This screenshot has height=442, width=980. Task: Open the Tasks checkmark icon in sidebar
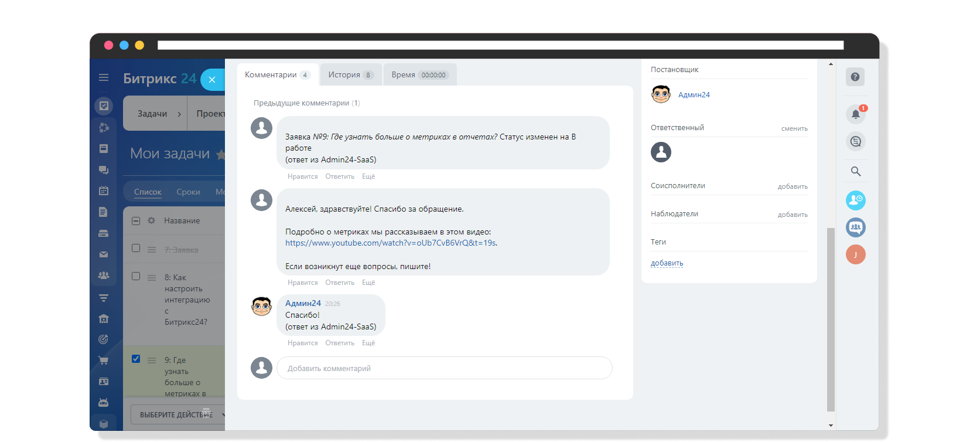(104, 106)
